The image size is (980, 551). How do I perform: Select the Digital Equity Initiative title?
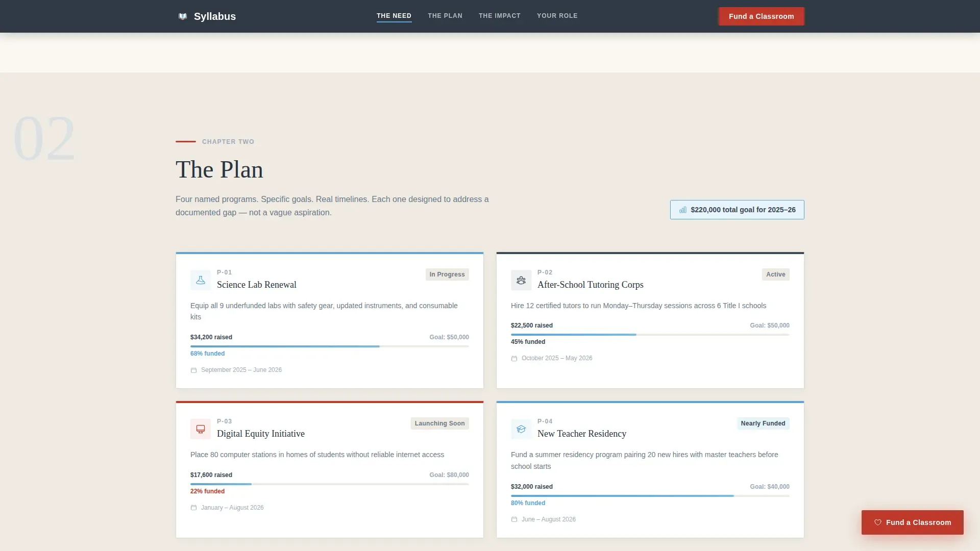[x=261, y=434]
